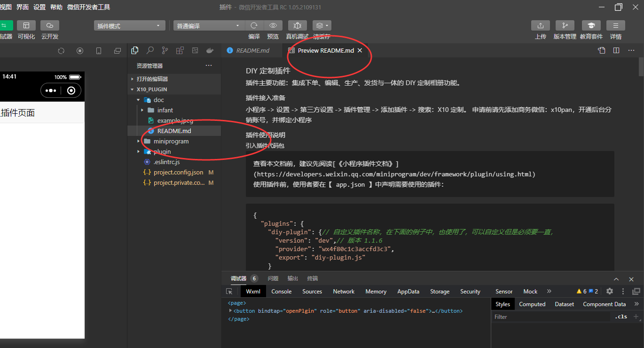Collapse the doc folder
Viewport: 644px width, 348px height.
pyautogui.click(x=174, y=100)
